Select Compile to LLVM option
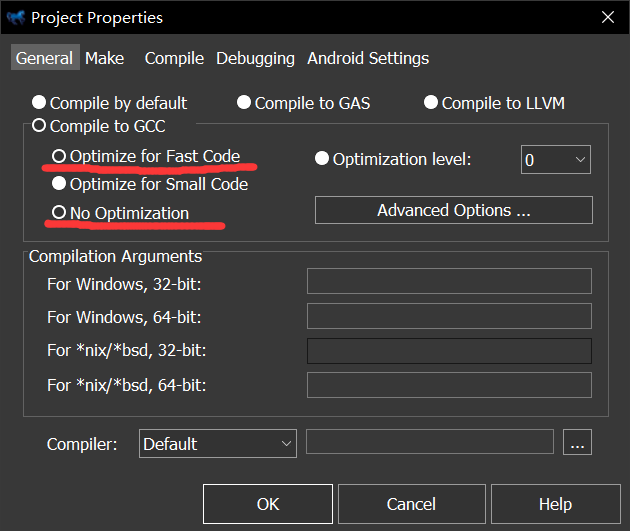This screenshot has width=630, height=531. [494, 103]
